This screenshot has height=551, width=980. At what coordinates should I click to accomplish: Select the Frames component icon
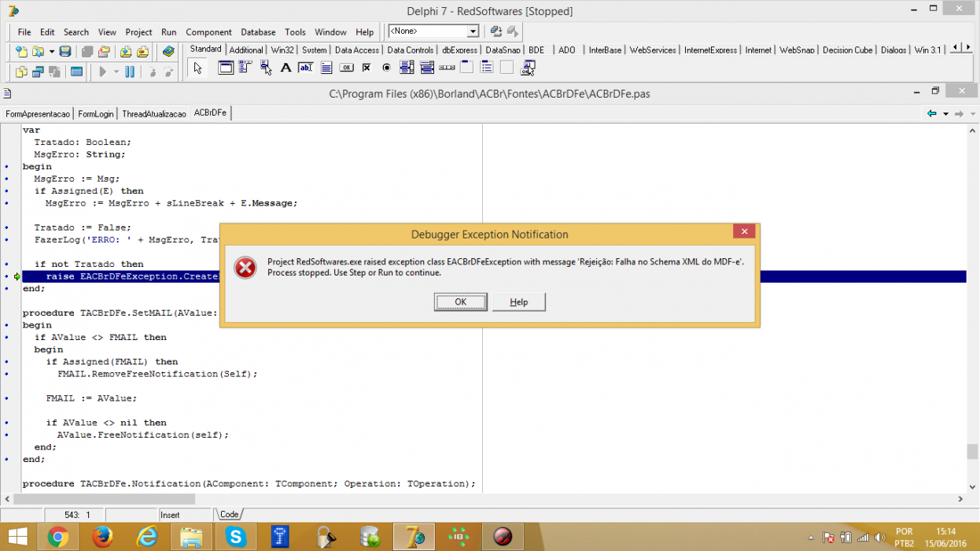(x=226, y=68)
